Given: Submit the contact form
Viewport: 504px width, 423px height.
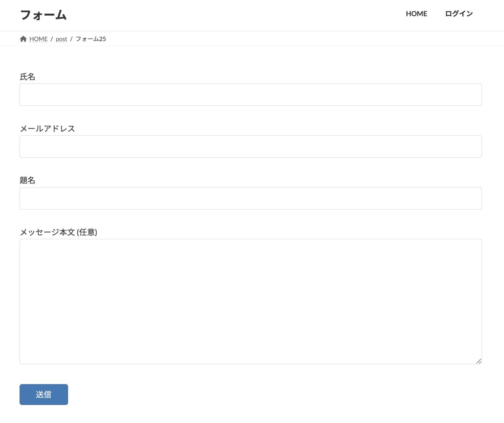Looking at the screenshot, I should (44, 394).
